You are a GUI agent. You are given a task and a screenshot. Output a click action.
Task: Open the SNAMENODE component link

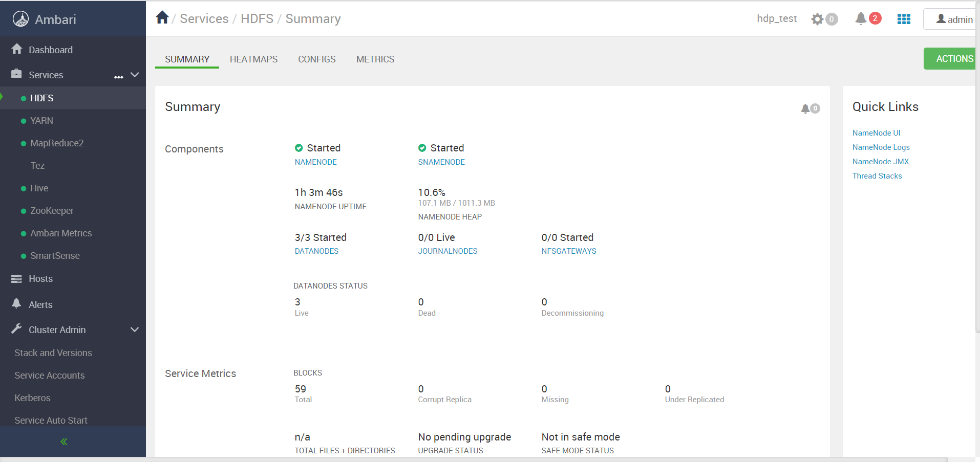coord(441,162)
